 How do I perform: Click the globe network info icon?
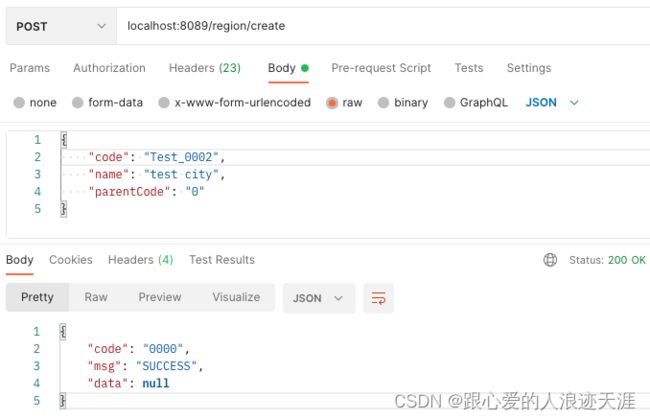(550, 260)
